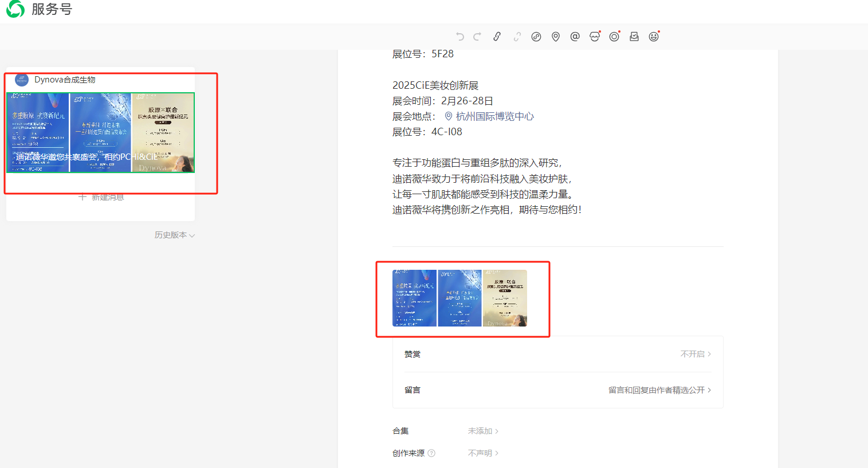Click the green WeChat platform logo

[x=15, y=9]
